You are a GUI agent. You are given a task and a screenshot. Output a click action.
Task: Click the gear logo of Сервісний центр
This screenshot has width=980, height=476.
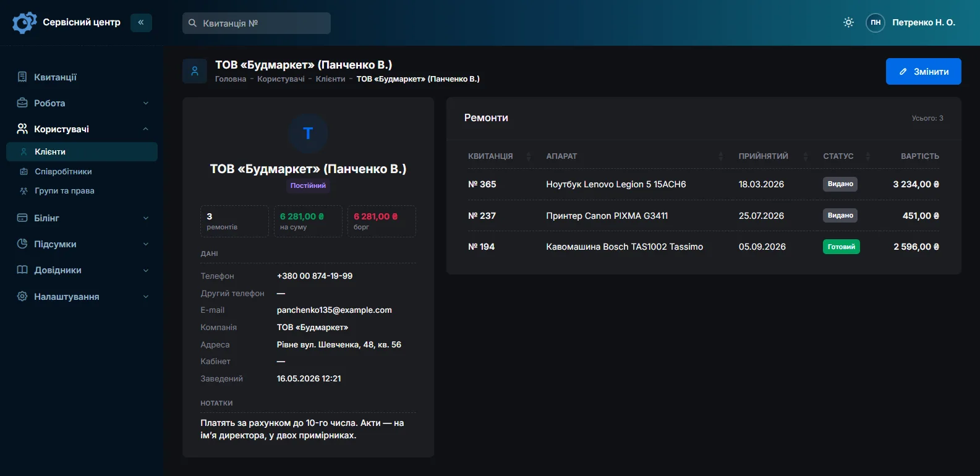(x=25, y=23)
